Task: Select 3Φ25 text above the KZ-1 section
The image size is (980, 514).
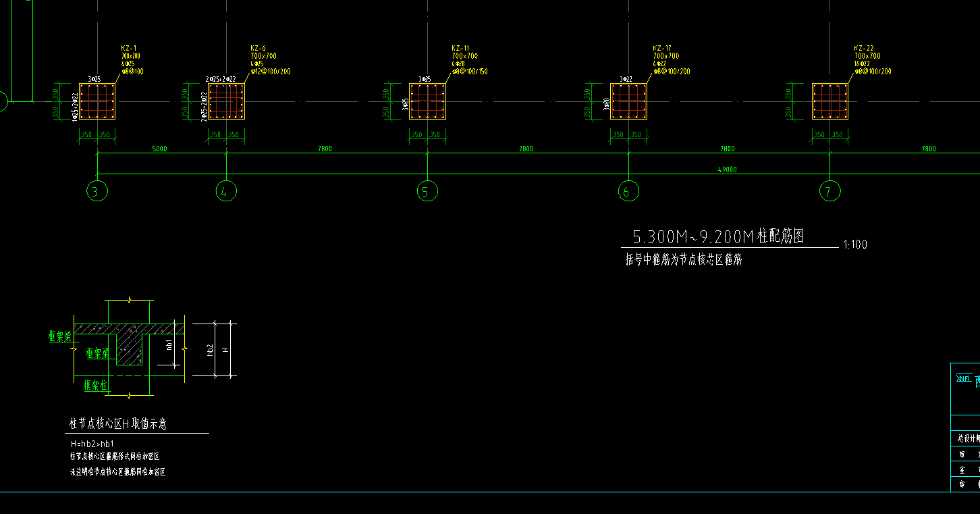Action: coord(94,79)
